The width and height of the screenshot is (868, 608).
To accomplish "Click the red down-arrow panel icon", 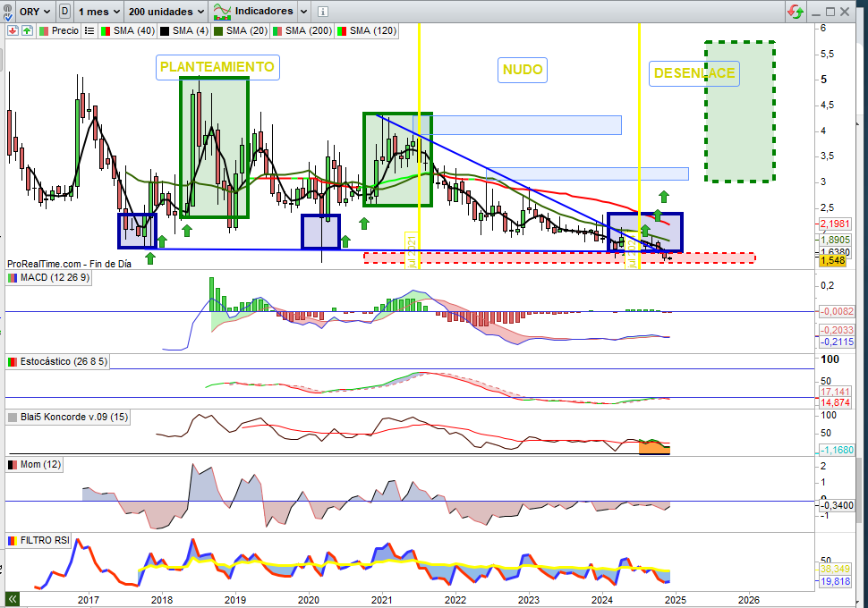I will 13,31.
